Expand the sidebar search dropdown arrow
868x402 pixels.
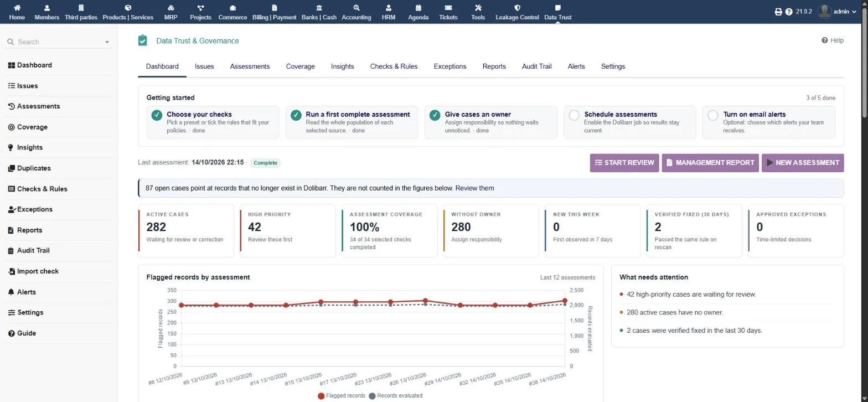pos(107,42)
